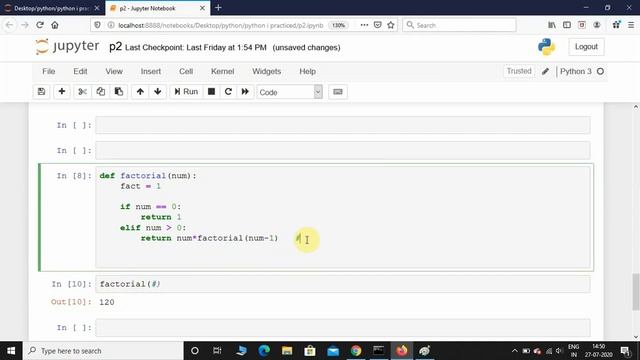Click the bottom empty input cell
640x360 pixels.
pos(343,328)
